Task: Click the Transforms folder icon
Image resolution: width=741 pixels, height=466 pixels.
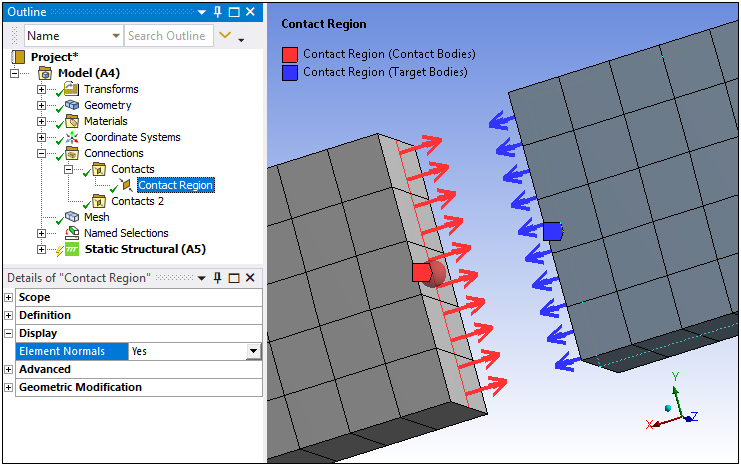Action: coord(71,88)
